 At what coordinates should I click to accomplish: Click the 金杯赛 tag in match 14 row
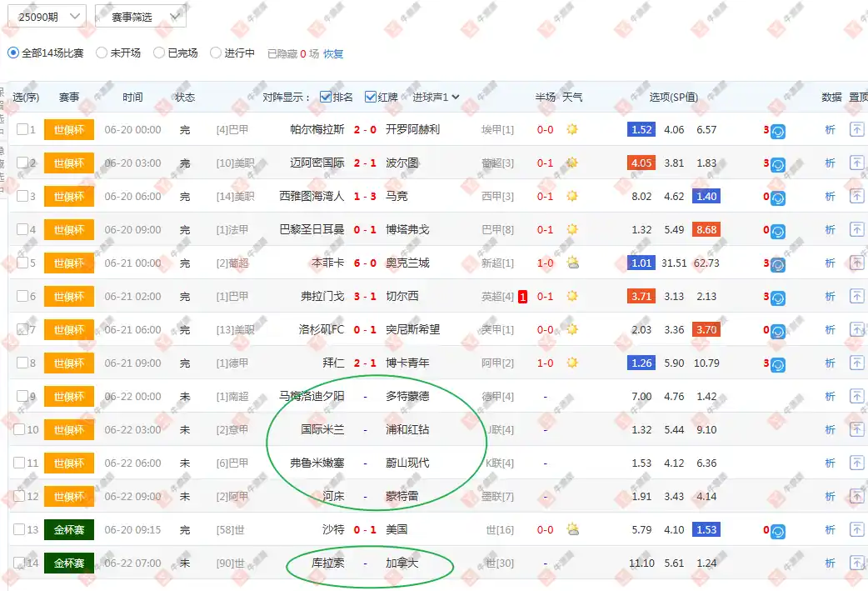pos(69,563)
